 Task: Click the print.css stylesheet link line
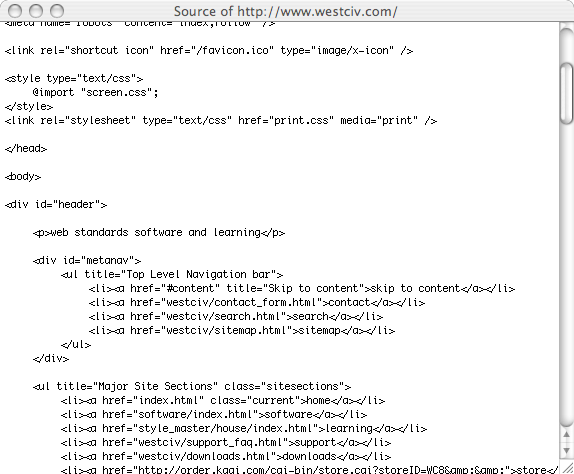221,120
